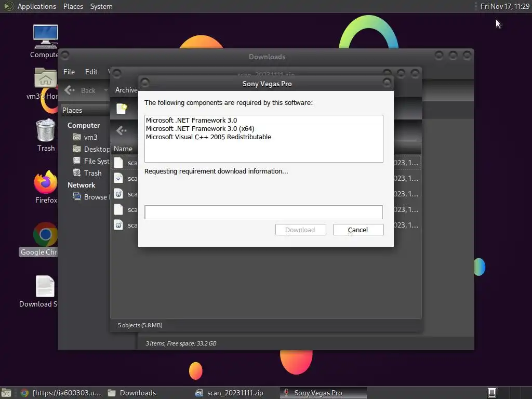Click Name column header in archive manager
This screenshot has height=399, width=532.
(123, 149)
